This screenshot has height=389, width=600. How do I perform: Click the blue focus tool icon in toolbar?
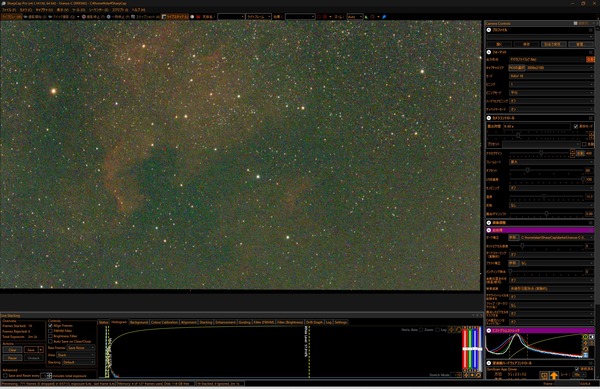[384, 17]
